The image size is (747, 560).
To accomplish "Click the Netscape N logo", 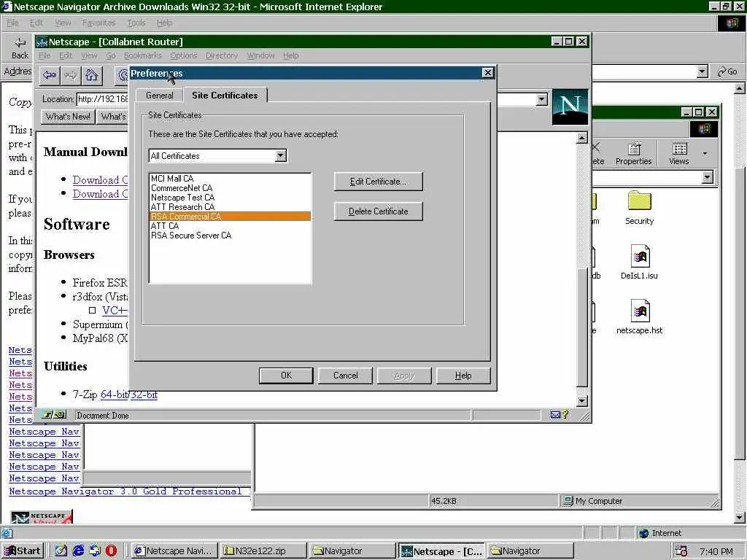I will (570, 106).
